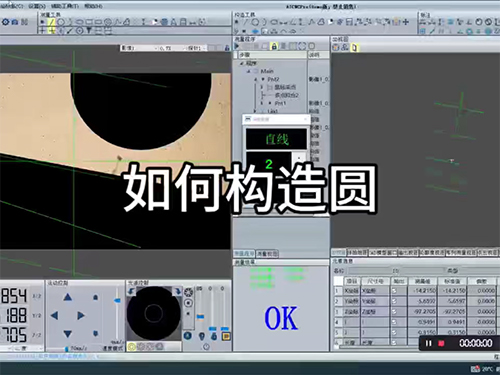Switch to the first tab below program panel

(244, 254)
